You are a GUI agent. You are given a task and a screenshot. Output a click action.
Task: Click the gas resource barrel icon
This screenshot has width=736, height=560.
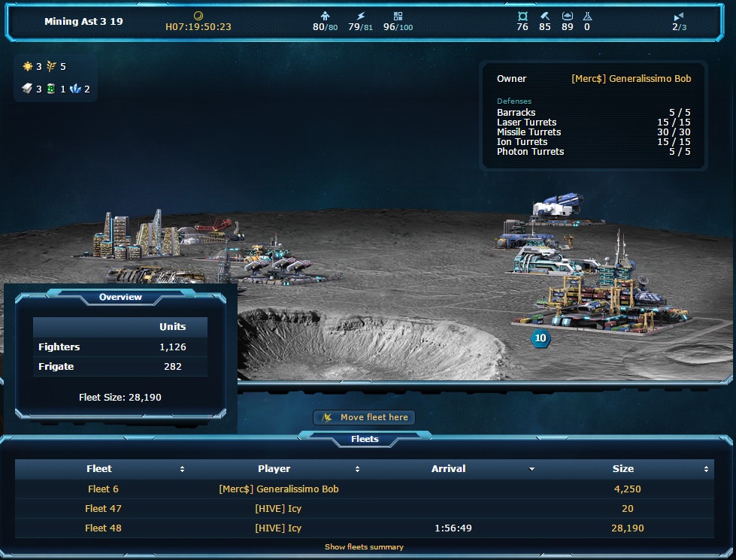51,88
